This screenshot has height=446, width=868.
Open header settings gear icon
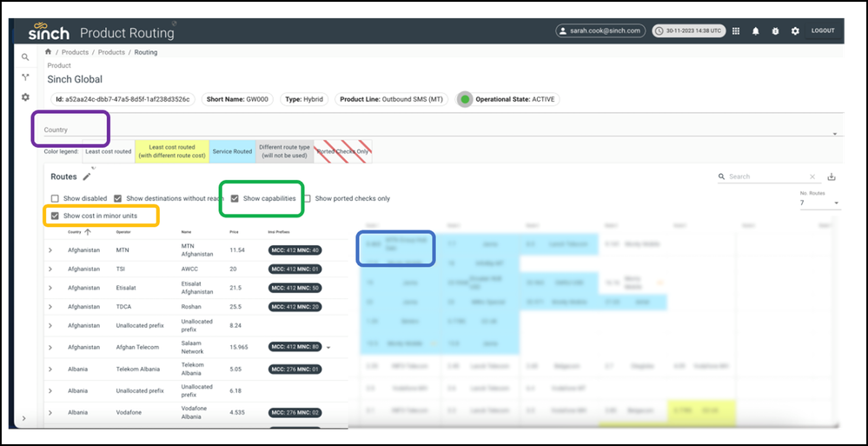(795, 31)
